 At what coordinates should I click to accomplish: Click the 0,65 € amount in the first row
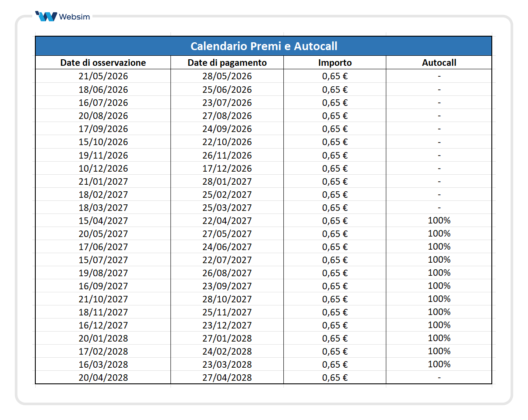click(x=335, y=76)
